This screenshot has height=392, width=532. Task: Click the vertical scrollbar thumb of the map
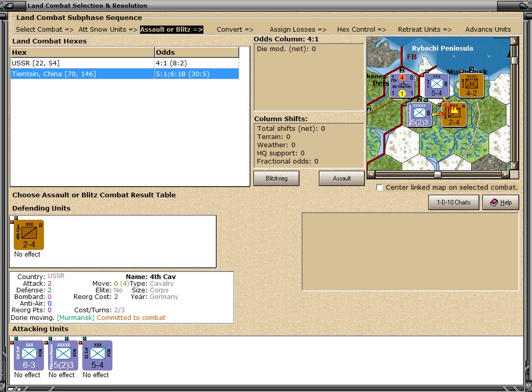pos(514,60)
